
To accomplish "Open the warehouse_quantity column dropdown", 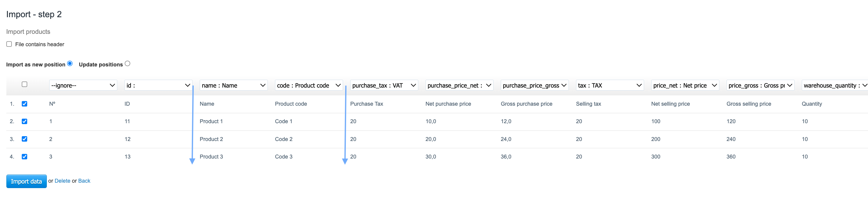I will (834, 85).
